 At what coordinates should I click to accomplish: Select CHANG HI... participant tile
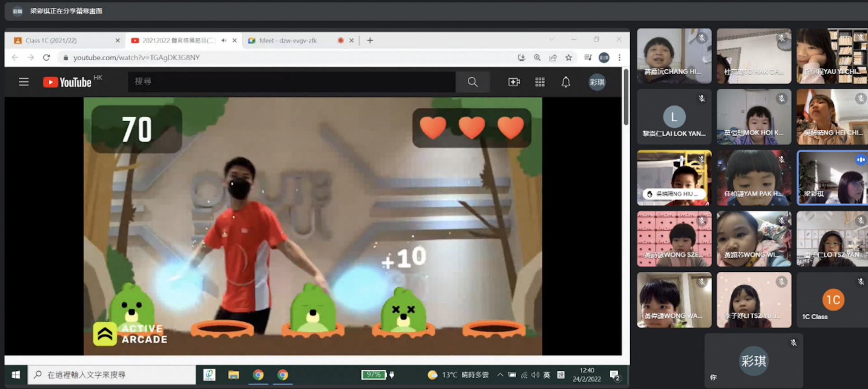click(x=674, y=56)
